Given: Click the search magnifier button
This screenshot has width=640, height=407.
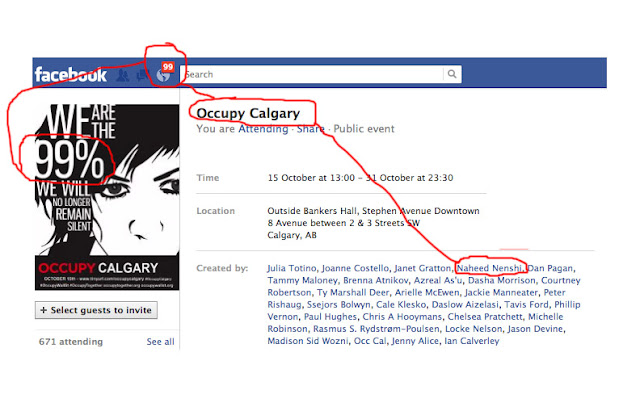Looking at the screenshot, I should (x=452, y=74).
